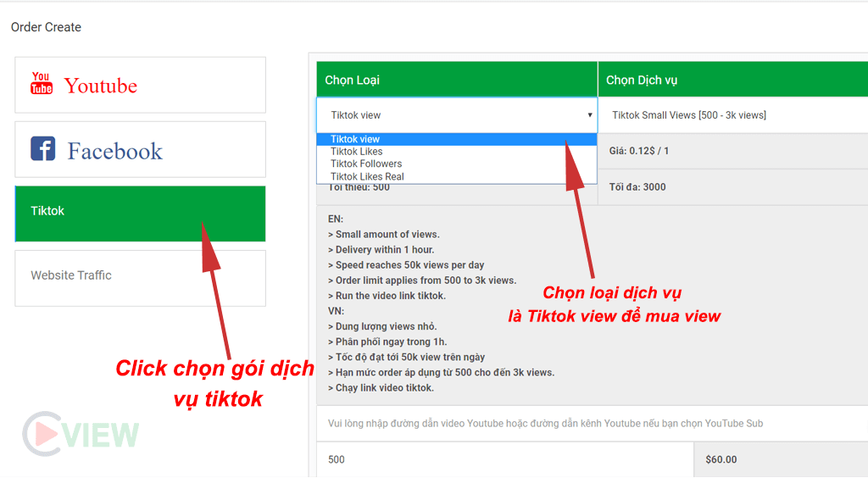The width and height of the screenshot is (868, 478).
Task: Open the Facebook service panel
Action: 140,150
